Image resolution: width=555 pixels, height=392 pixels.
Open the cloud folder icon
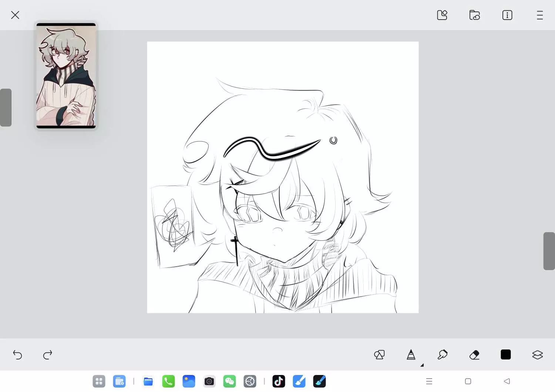[475, 15]
